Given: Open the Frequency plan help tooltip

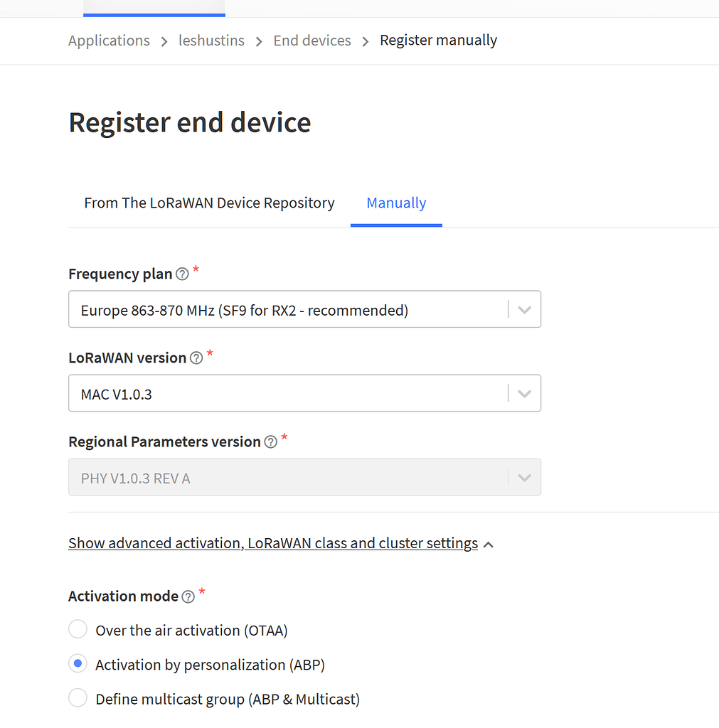Looking at the screenshot, I should tap(183, 274).
